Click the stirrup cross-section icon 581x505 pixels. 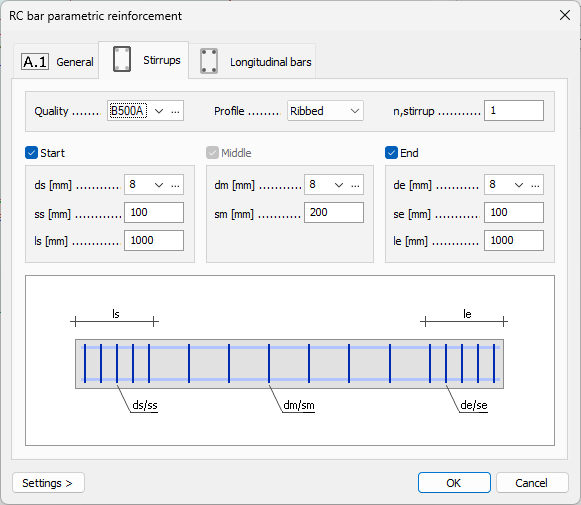122,59
